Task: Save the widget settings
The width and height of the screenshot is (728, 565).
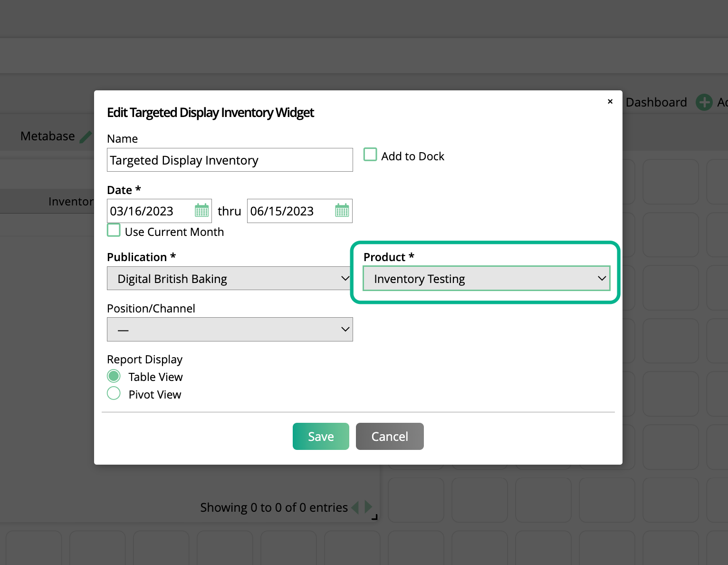Action: (321, 436)
